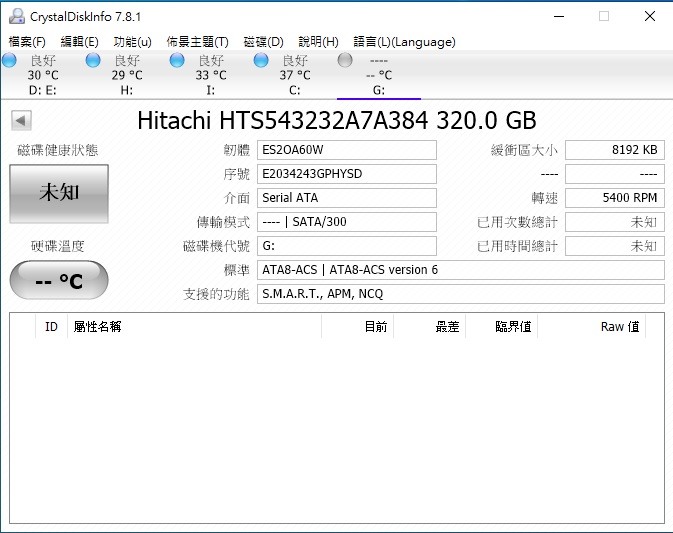Click the 硬碟溫度 label
Viewport: 673px width, 533px height.
(x=58, y=246)
